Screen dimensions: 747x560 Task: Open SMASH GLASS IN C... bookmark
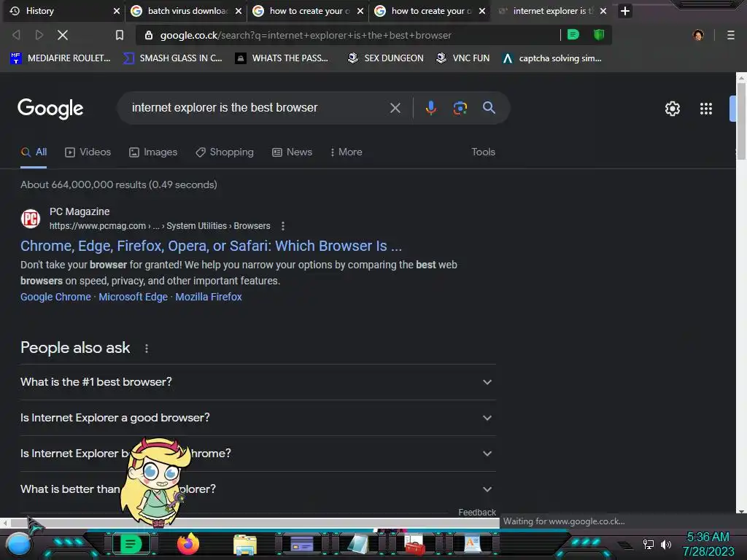(173, 58)
